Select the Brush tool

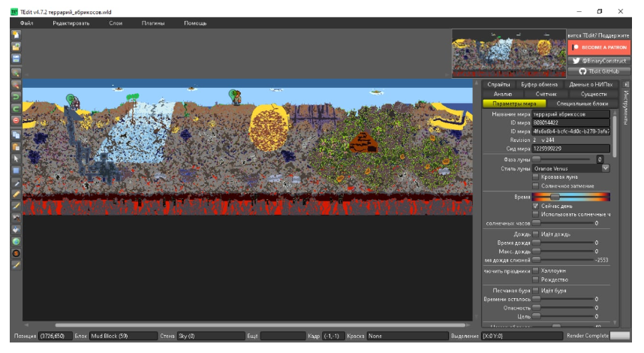[x=16, y=206]
